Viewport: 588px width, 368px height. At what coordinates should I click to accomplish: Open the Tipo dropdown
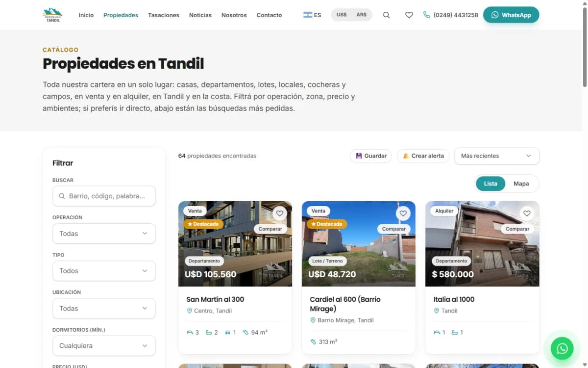click(x=104, y=271)
